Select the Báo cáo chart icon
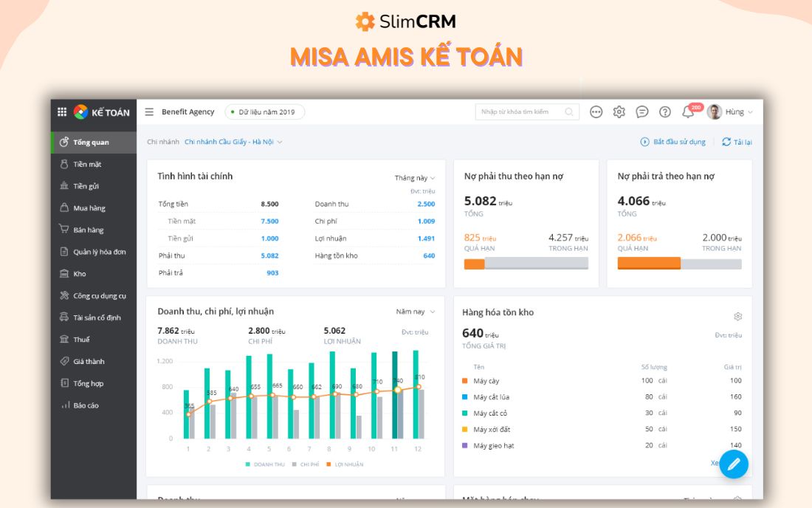The image size is (812, 508). [65, 405]
